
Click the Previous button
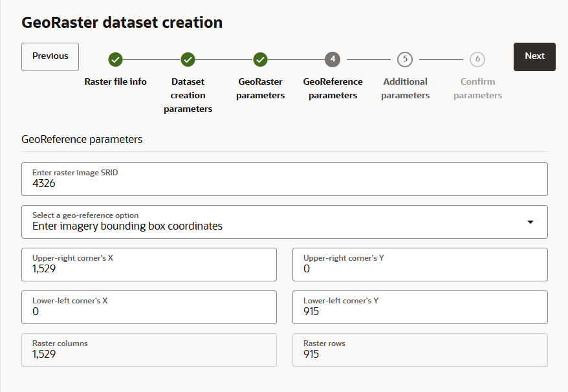click(x=50, y=56)
